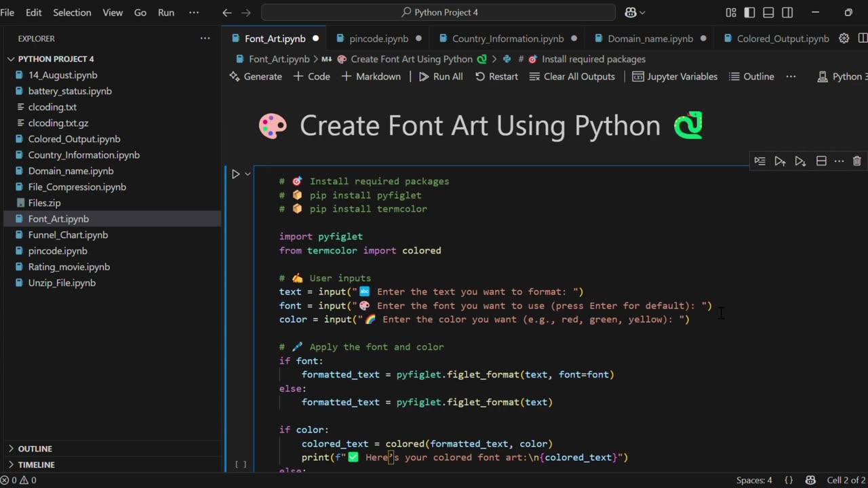Image resolution: width=868 pixels, height=488 pixels.
Task: Restart the notebook kernel
Action: pyautogui.click(x=496, y=77)
